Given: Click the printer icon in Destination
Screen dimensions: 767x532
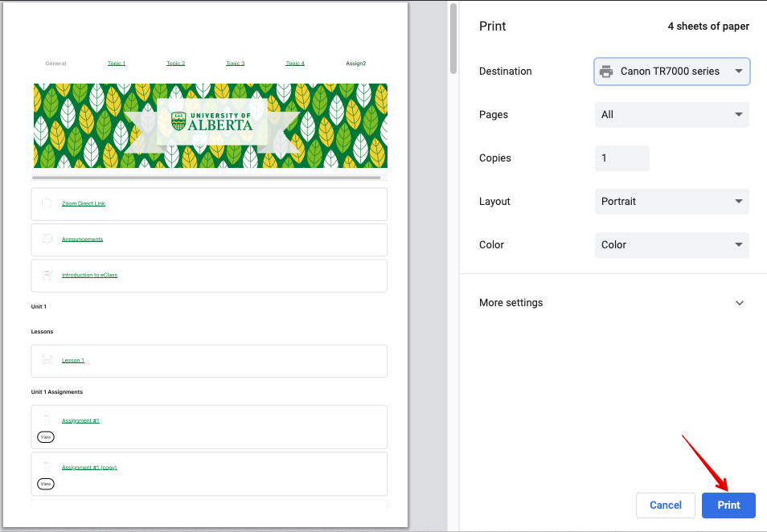Looking at the screenshot, I should pyautogui.click(x=606, y=72).
